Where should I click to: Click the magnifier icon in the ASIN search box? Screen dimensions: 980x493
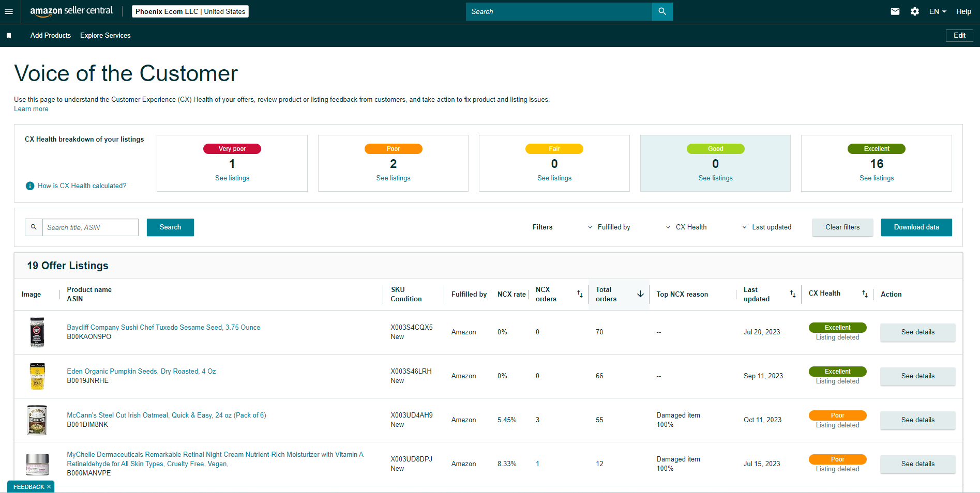click(x=34, y=227)
